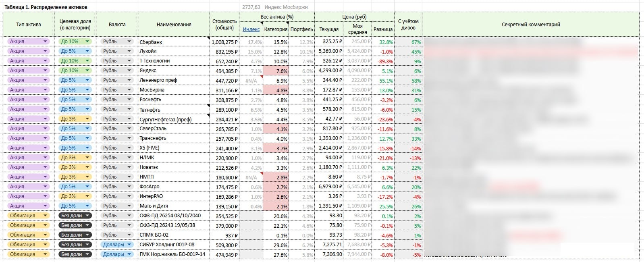
Task: Select the Секретный комментарий header cell
Action: click(531, 24)
